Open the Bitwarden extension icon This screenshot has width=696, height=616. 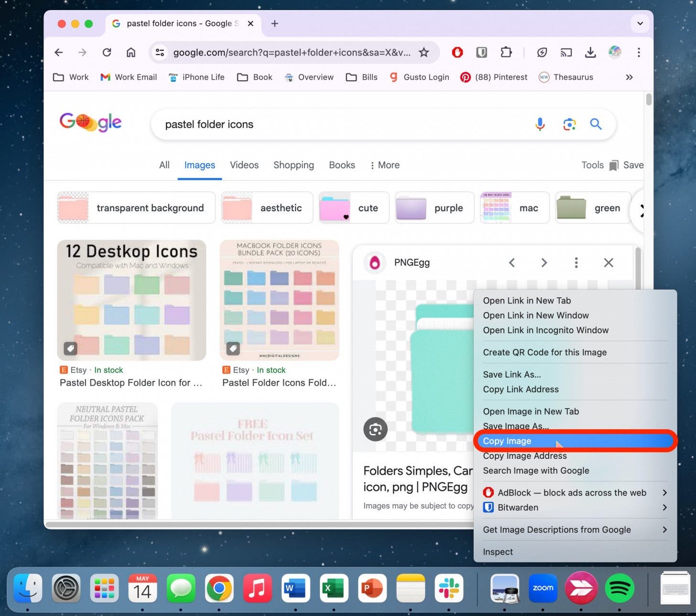click(x=481, y=53)
